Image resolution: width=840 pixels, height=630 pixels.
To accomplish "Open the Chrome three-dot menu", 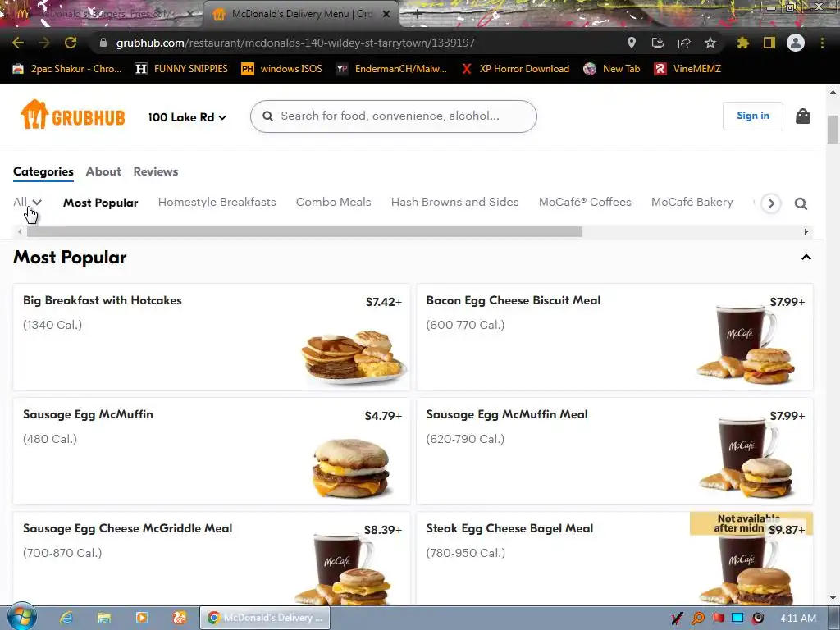I will 822,43.
